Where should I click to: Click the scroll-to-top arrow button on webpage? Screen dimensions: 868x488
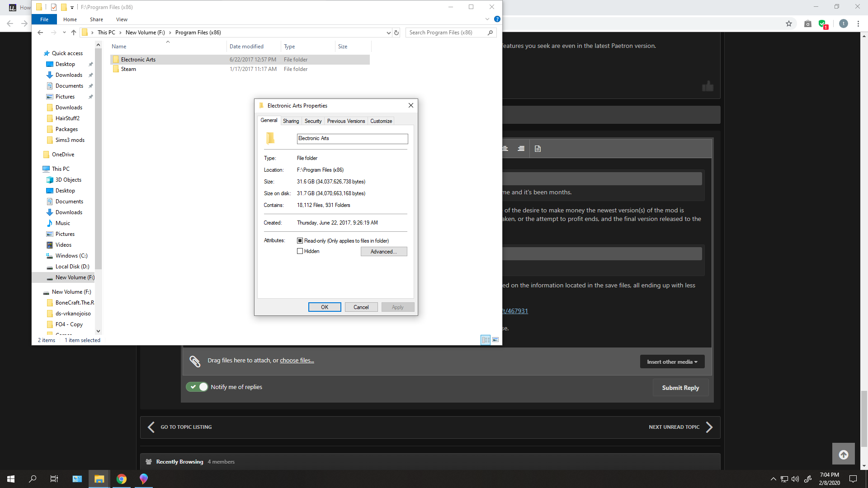pos(843,455)
